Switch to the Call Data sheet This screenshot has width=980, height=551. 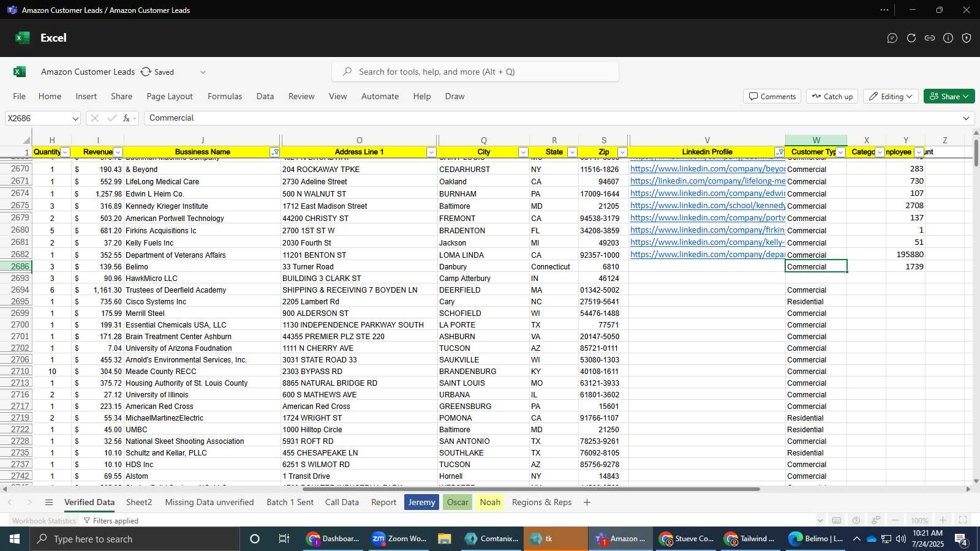pyautogui.click(x=342, y=502)
